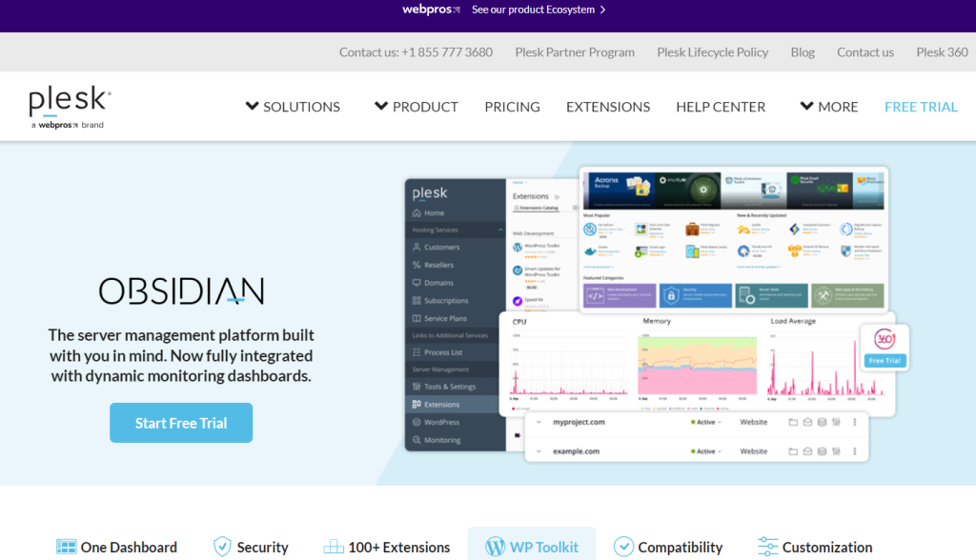Click the arrow after 'See our product Ecosystem'
Screen dimensions: 976x560
point(602,10)
